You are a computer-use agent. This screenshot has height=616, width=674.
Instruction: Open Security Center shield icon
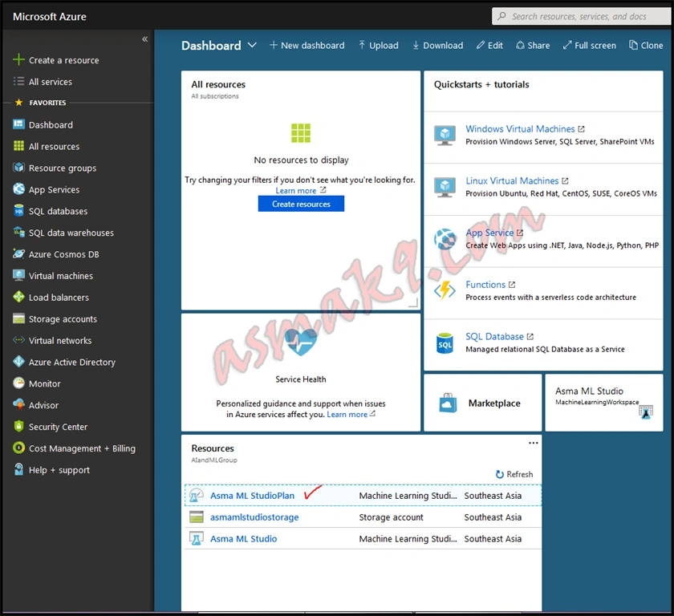[18, 426]
